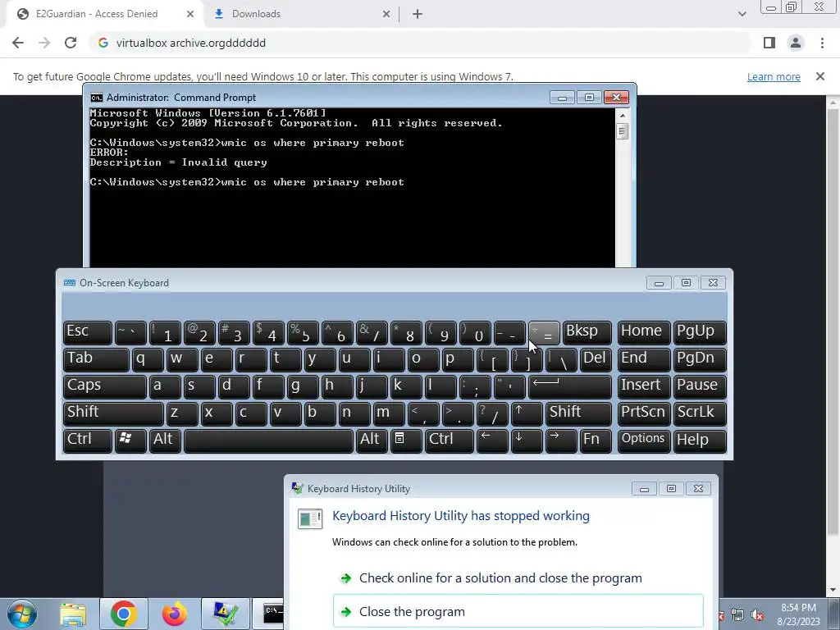The width and height of the screenshot is (840, 630).
Task: Open the tab search chevron
Action: (x=742, y=14)
